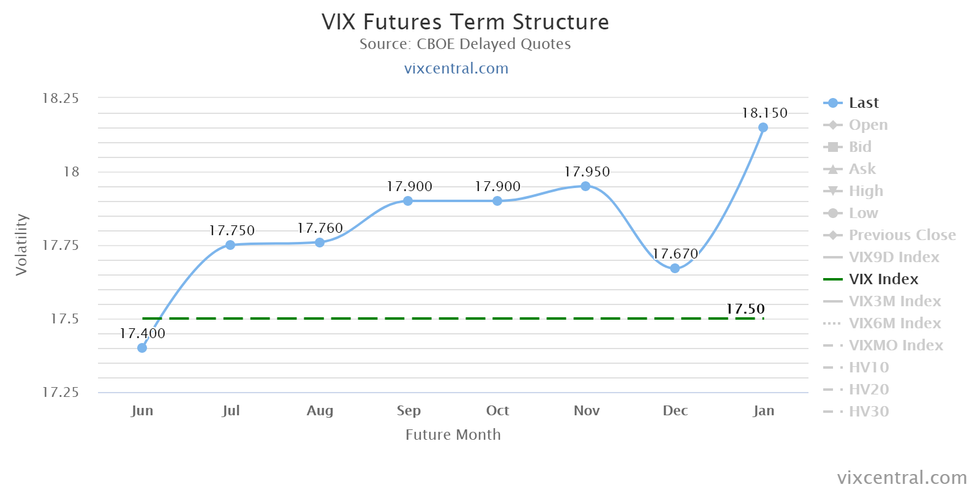980x490 pixels.
Task: Click the High legend inverted-triangle icon
Action: [832, 191]
